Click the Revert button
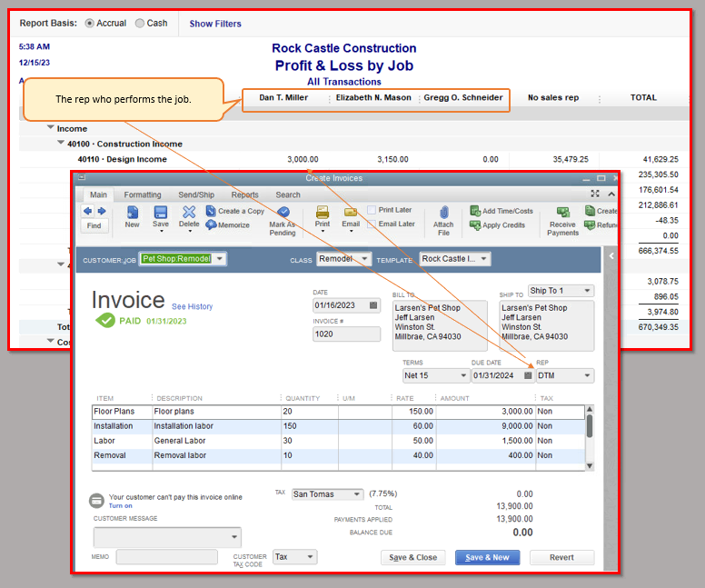The height and width of the screenshot is (588, 705). click(561, 557)
